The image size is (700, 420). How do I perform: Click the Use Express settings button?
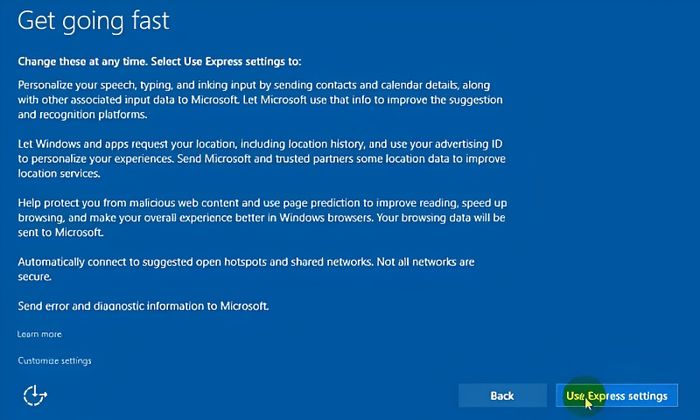point(617,395)
